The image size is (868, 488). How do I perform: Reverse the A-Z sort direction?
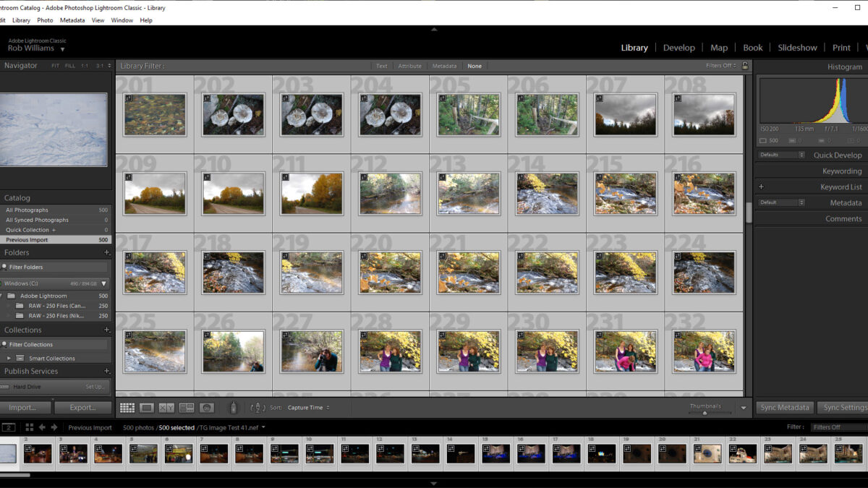click(258, 408)
